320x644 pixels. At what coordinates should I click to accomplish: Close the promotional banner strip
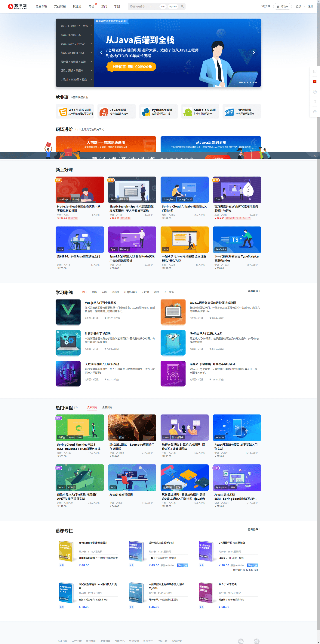[315, 156]
